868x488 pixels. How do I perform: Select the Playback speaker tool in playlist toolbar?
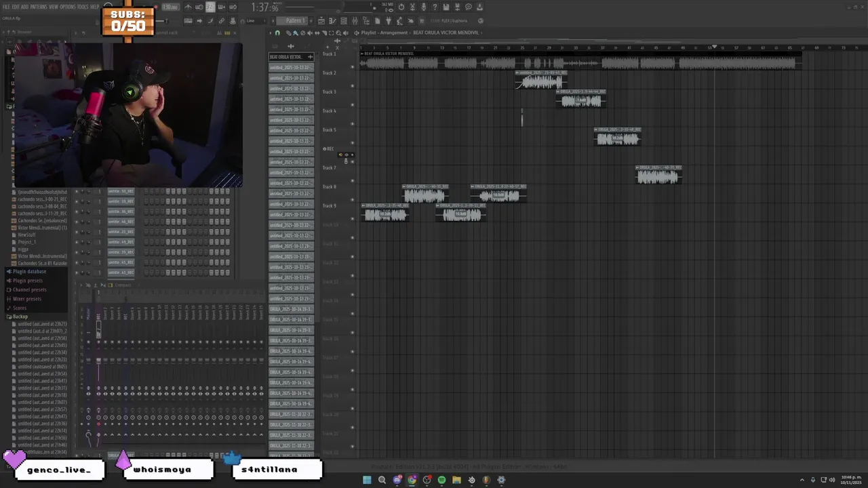coord(345,33)
